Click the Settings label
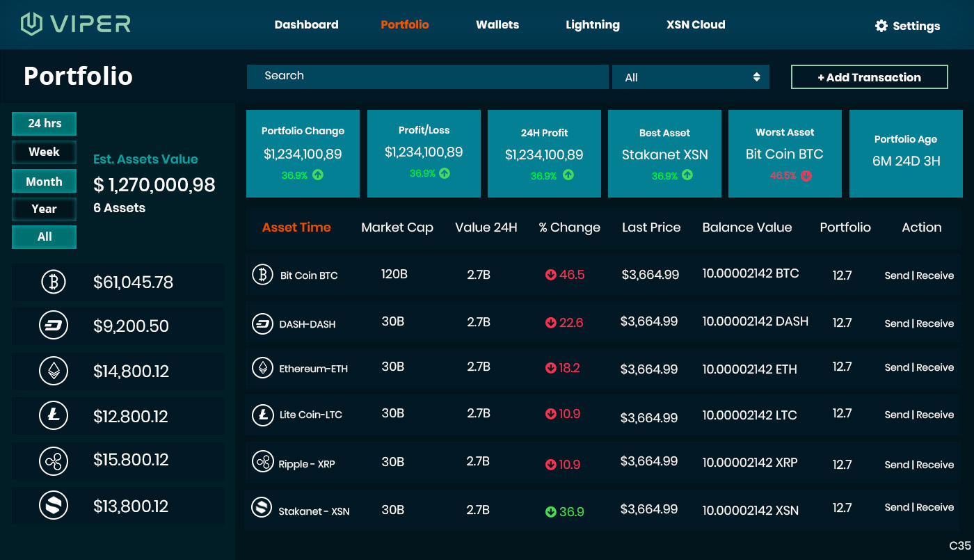This screenshot has width=974, height=560. pyautogui.click(x=916, y=26)
